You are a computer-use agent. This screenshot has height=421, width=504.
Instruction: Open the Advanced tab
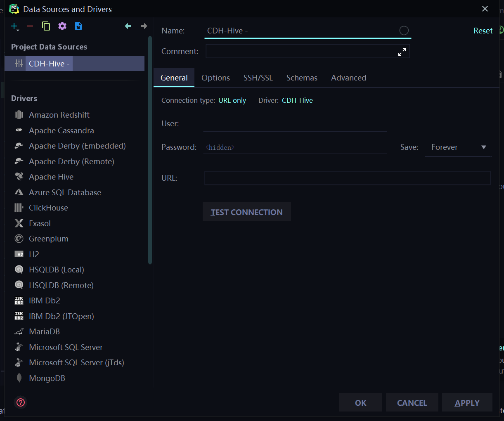coord(348,78)
